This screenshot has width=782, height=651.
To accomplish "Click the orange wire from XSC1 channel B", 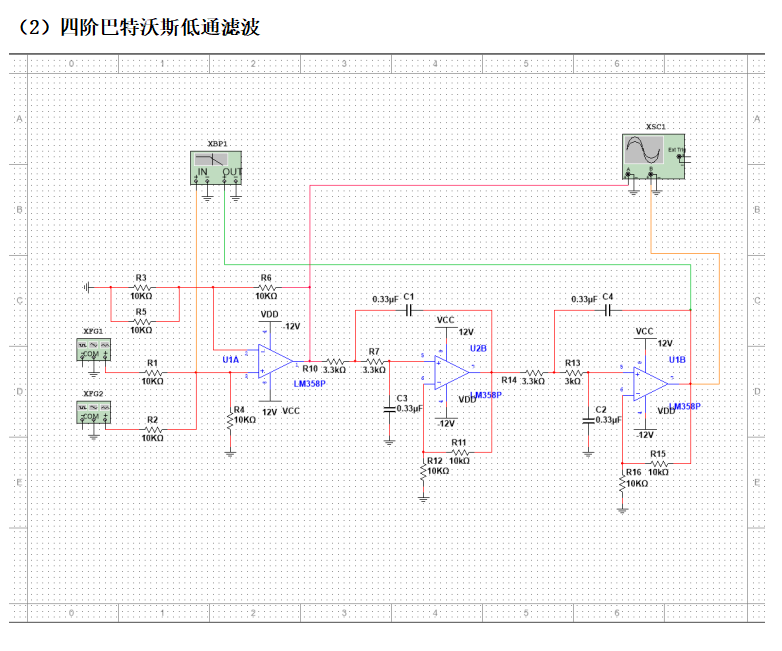I will pyautogui.click(x=683, y=253).
